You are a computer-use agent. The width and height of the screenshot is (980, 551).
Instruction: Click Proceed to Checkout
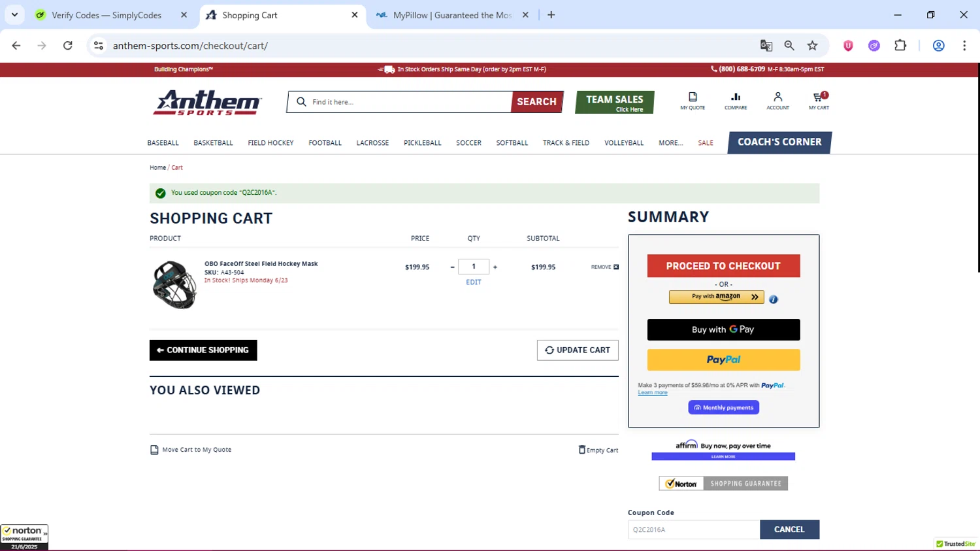pyautogui.click(x=723, y=266)
